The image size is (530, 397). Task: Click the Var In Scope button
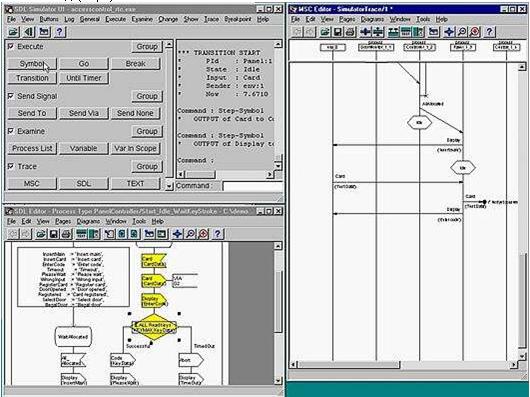tap(136, 148)
